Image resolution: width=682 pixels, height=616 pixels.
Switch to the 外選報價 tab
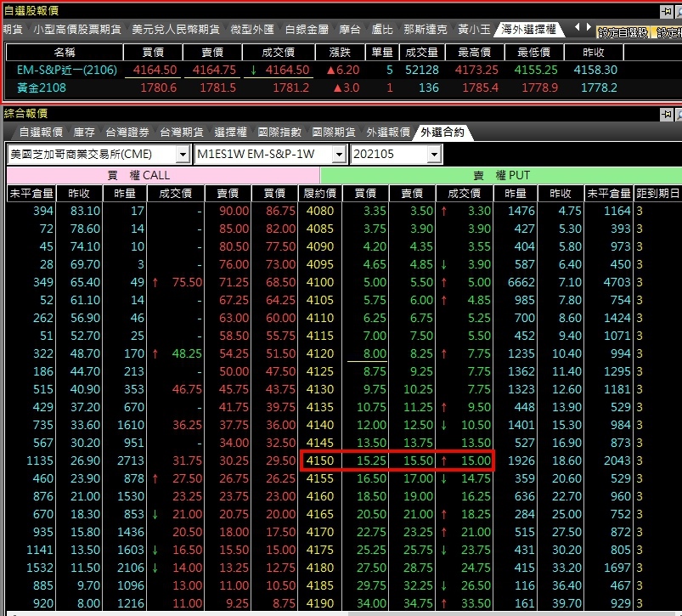pos(388,132)
